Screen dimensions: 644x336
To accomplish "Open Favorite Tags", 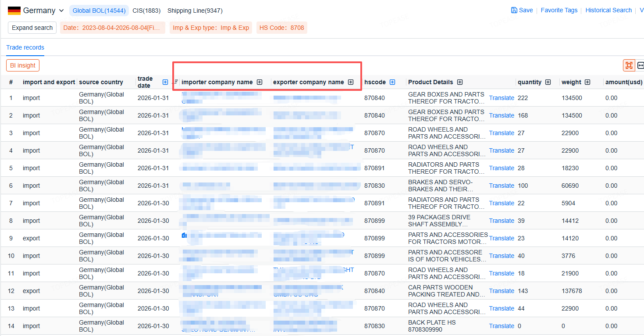I will [559, 10].
